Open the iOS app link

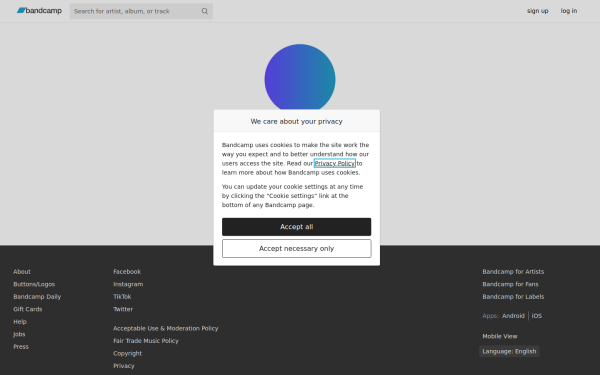coord(536,316)
